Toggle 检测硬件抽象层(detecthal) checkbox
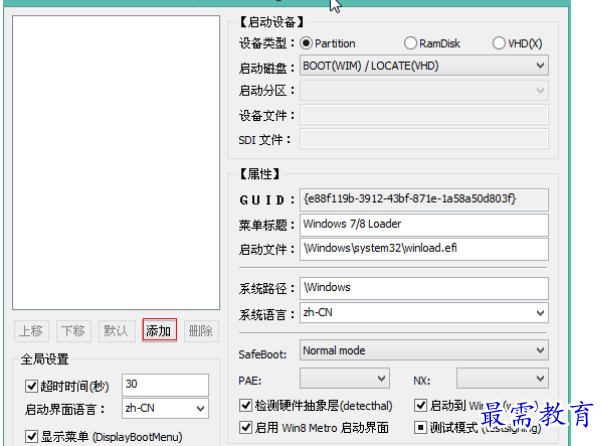Image resolution: width=602 pixels, height=446 pixels. click(246, 405)
